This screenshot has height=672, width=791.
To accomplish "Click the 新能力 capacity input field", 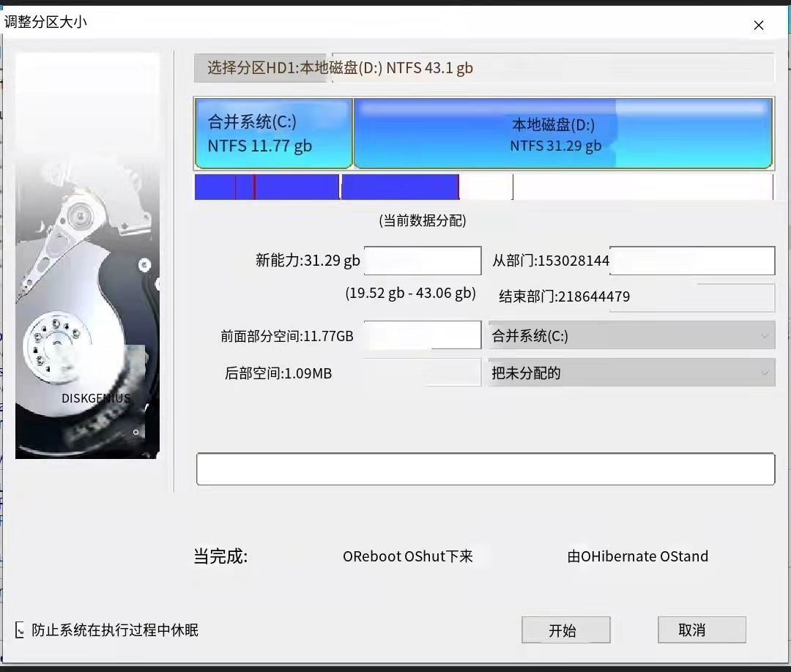I will [x=423, y=261].
